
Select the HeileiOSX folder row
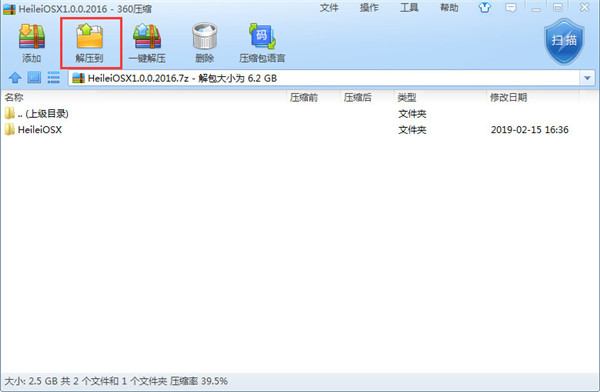(299, 130)
